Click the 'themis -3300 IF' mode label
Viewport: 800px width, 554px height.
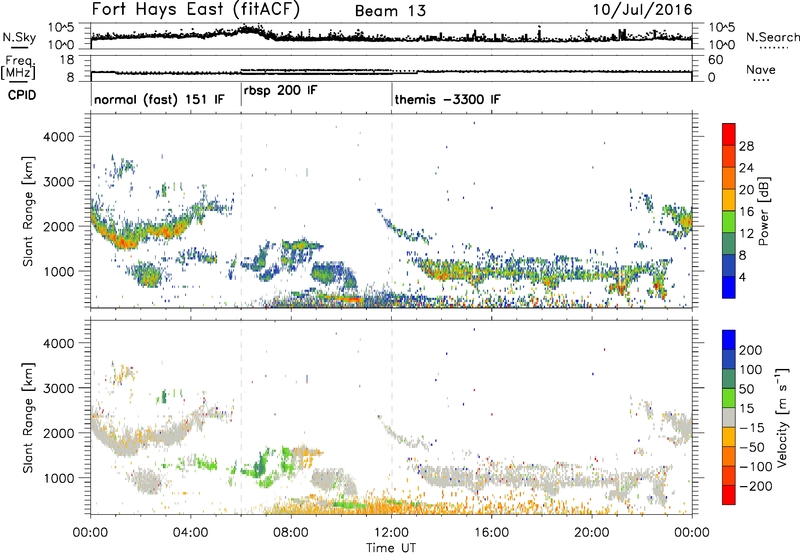click(447, 99)
